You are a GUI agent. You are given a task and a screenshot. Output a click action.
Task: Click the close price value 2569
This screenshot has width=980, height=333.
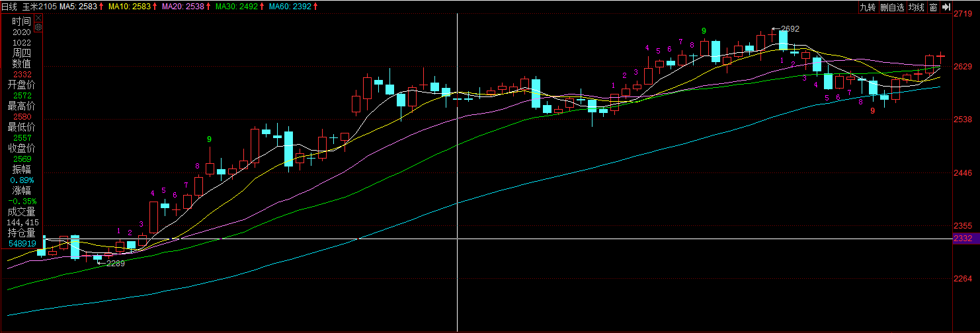(x=22, y=159)
